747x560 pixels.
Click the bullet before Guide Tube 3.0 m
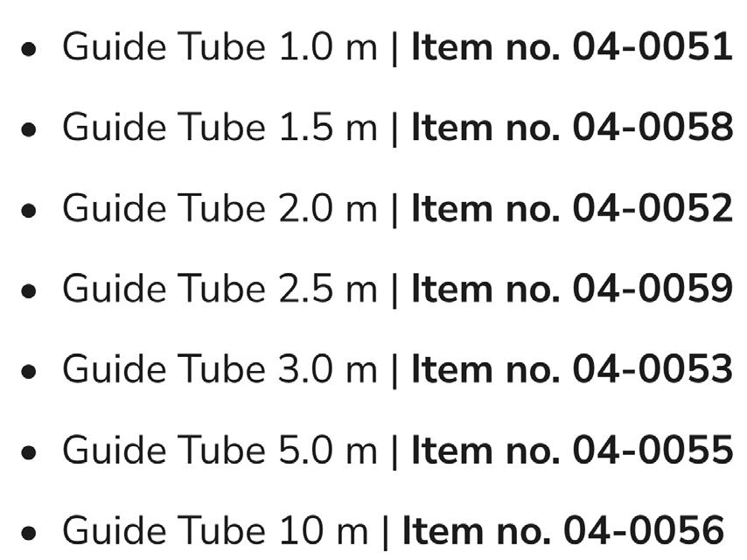pyautogui.click(x=29, y=372)
